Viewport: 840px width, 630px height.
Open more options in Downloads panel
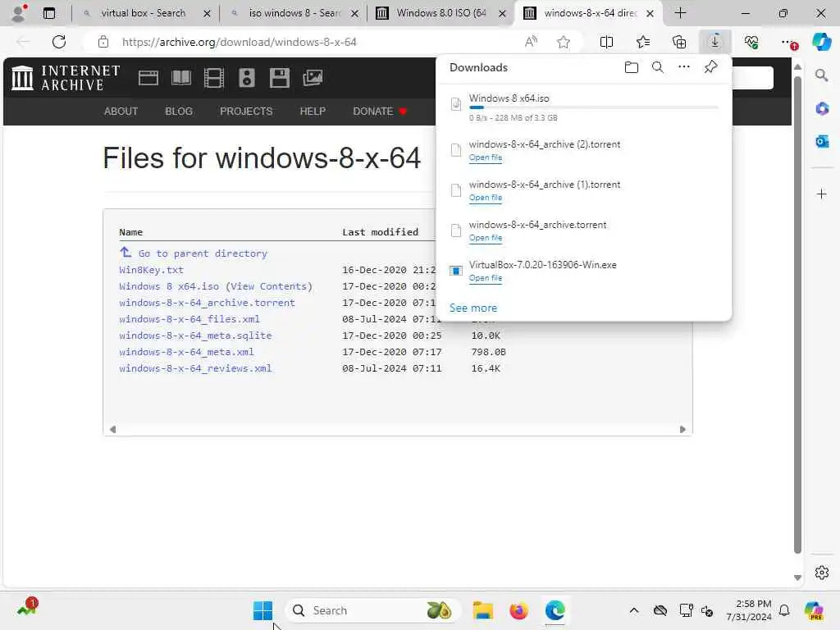[684, 67]
